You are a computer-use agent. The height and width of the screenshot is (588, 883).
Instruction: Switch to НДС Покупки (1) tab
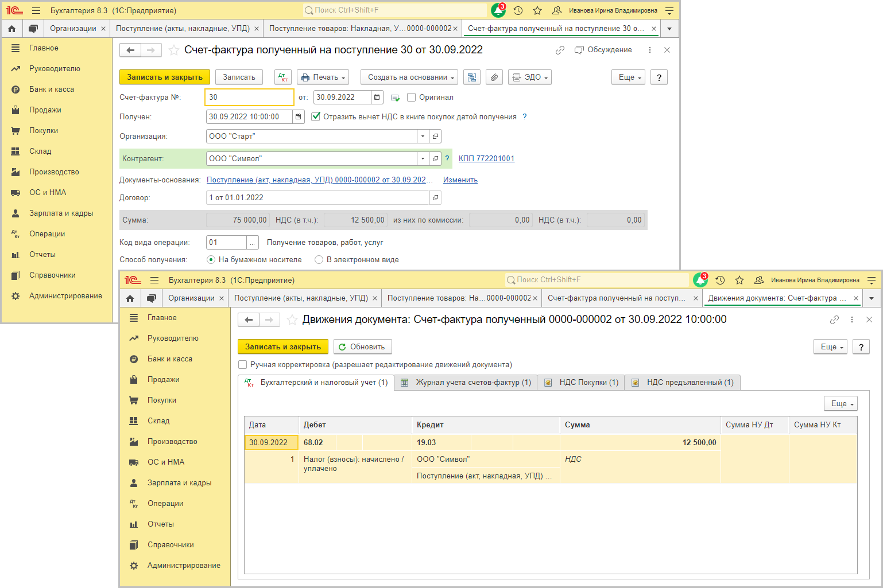tap(581, 383)
